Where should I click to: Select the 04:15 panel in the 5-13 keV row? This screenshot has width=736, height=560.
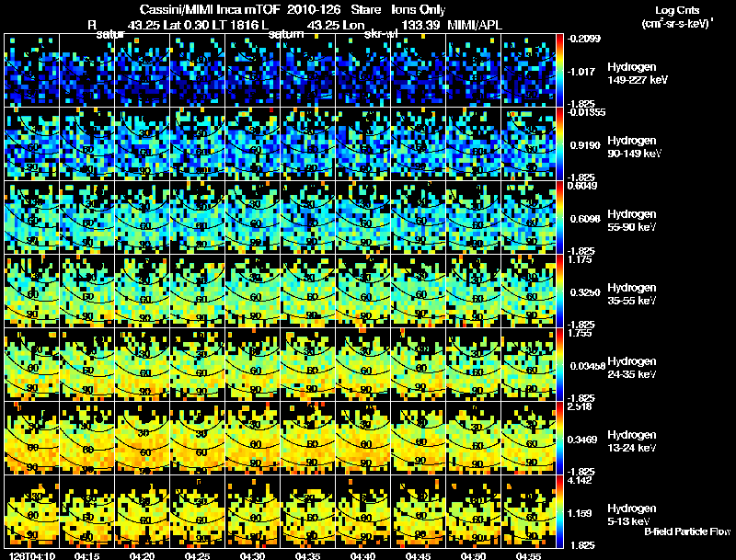86,512
